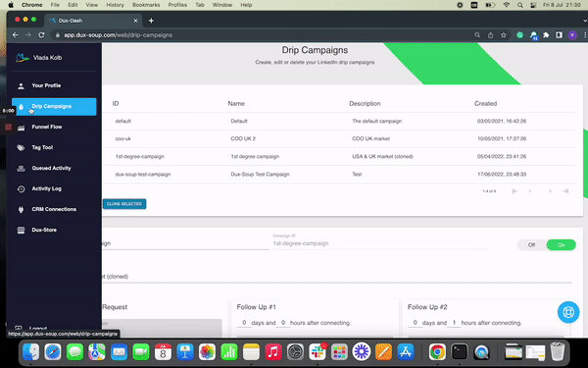The image size is (588, 368).
Task: Click the Campaign ID field
Action: click(380, 243)
